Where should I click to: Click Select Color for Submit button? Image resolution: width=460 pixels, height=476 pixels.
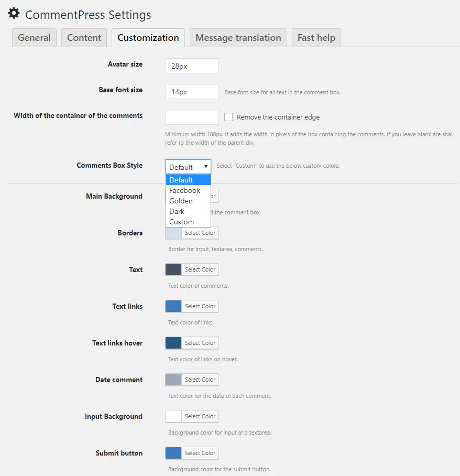[x=200, y=453]
